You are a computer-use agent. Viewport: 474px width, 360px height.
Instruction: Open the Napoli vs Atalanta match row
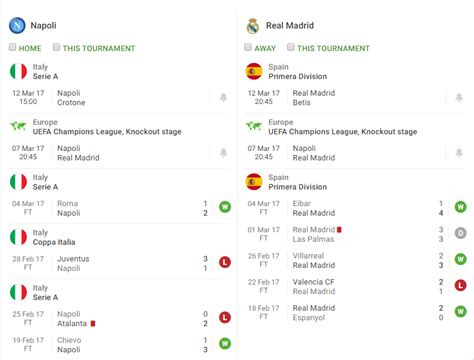(x=120, y=319)
